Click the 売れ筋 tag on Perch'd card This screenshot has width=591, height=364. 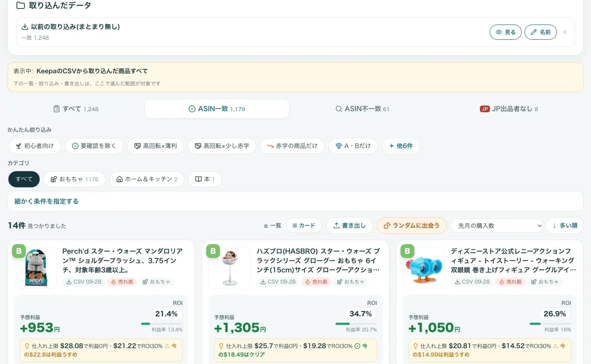pyautogui.click(x=122, y=282)
